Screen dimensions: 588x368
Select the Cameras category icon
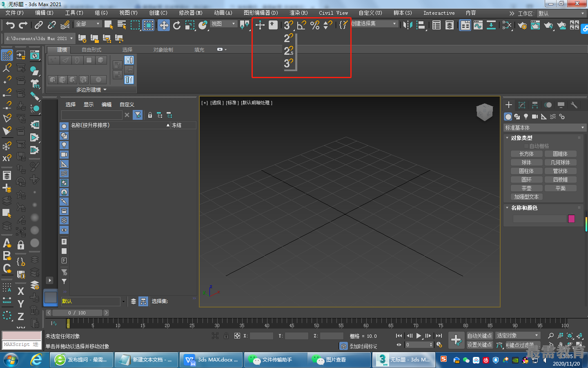click(535, 117)
